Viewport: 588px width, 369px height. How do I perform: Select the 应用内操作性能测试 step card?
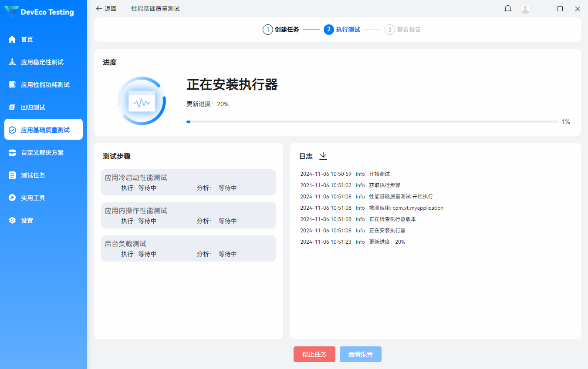pyautogui.click(x=189, y=215)
